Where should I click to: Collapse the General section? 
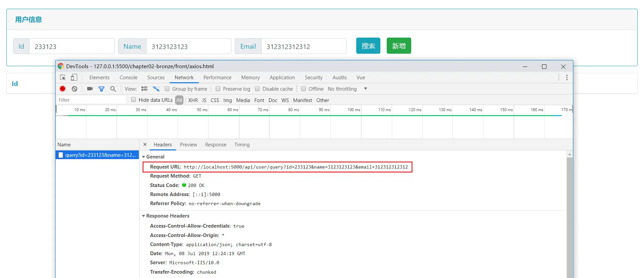pos(144,157)
